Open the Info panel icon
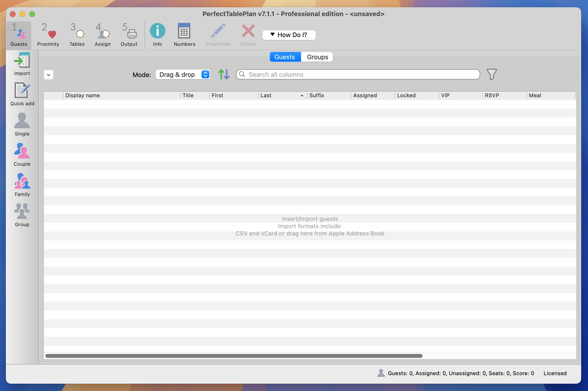 coord(157,31)
